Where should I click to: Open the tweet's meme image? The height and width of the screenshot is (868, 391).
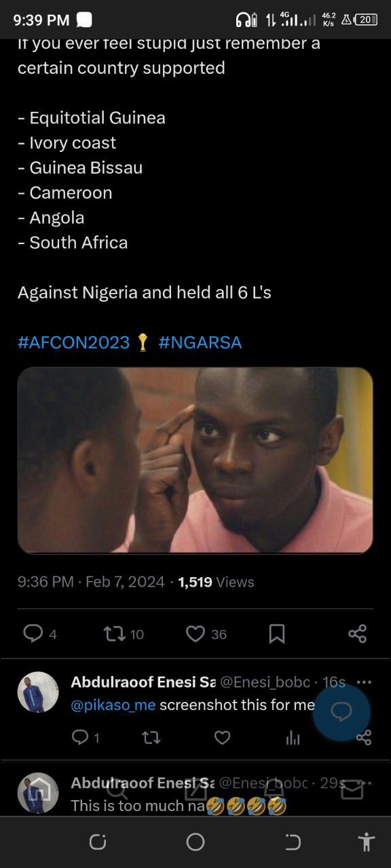tap(195, 460)
